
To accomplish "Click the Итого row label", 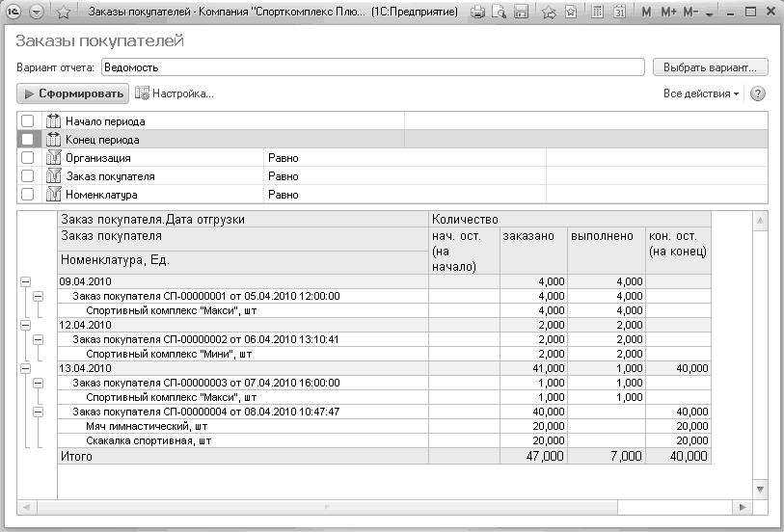I will click(x=76, y=456).
